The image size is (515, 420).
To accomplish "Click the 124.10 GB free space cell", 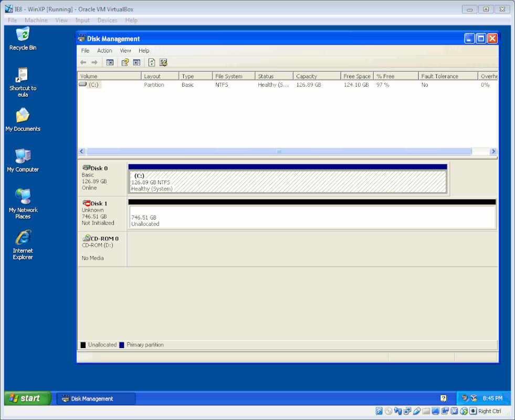I will click(x=356, y=85).
